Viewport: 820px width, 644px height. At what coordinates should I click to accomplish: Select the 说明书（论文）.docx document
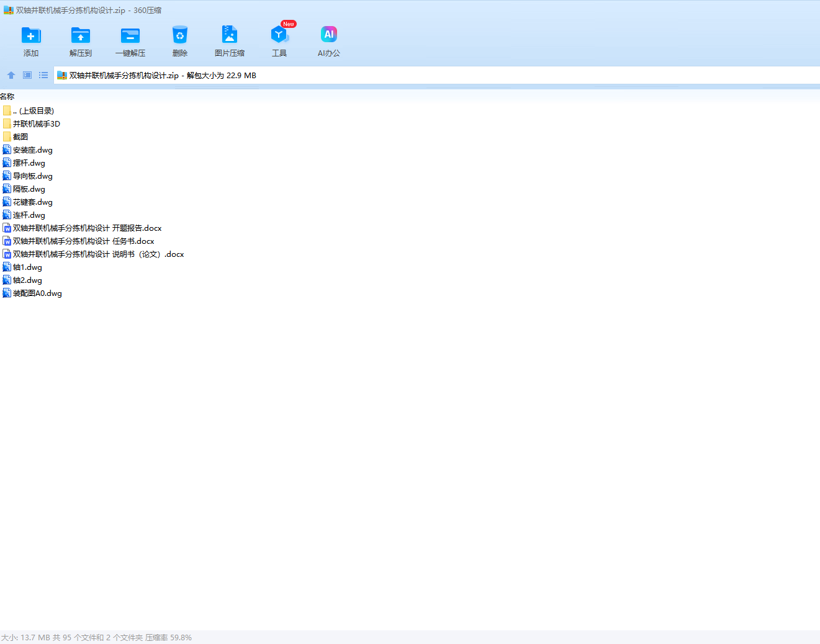click(94, 254)
